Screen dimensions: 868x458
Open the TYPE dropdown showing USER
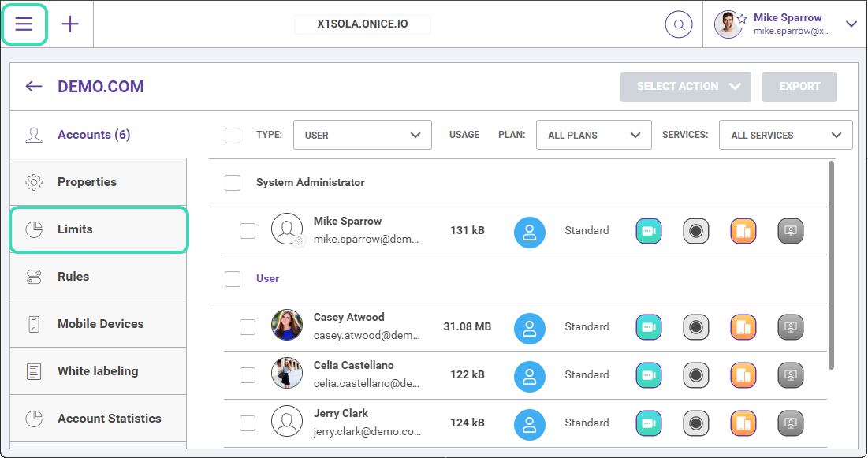click(363, 135)
